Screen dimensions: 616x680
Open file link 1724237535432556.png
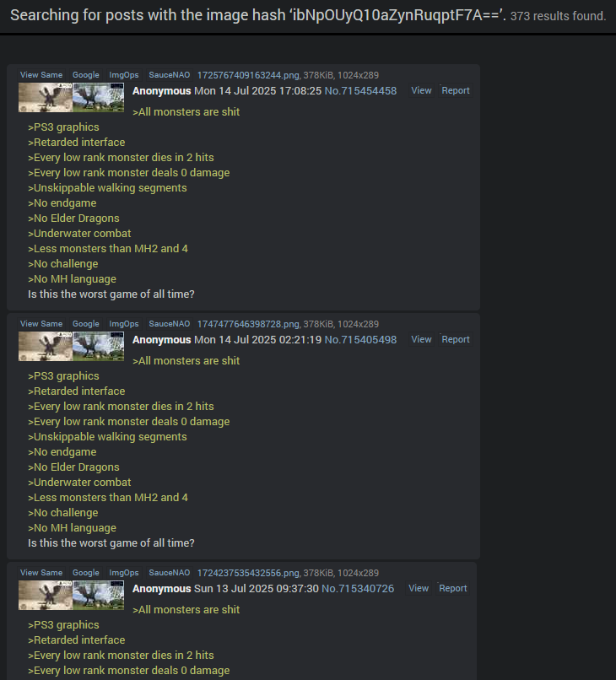pyautogui.click(x=248, y=574)
